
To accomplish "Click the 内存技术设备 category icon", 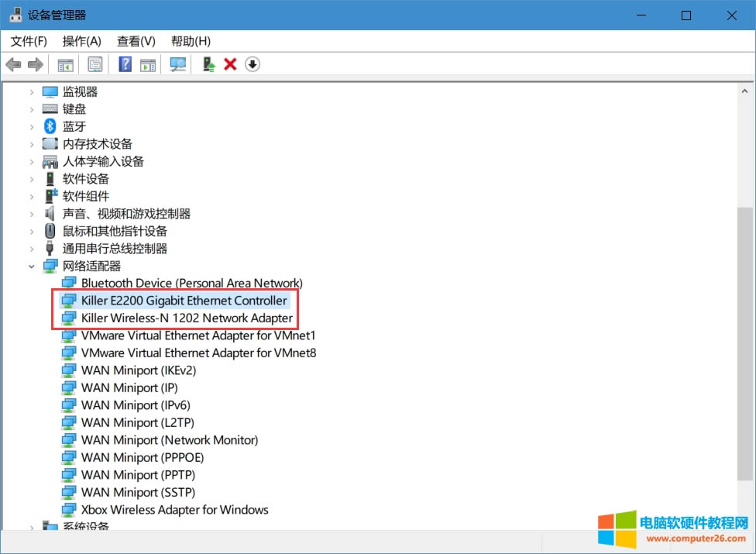I will click(x=50, y=143).
